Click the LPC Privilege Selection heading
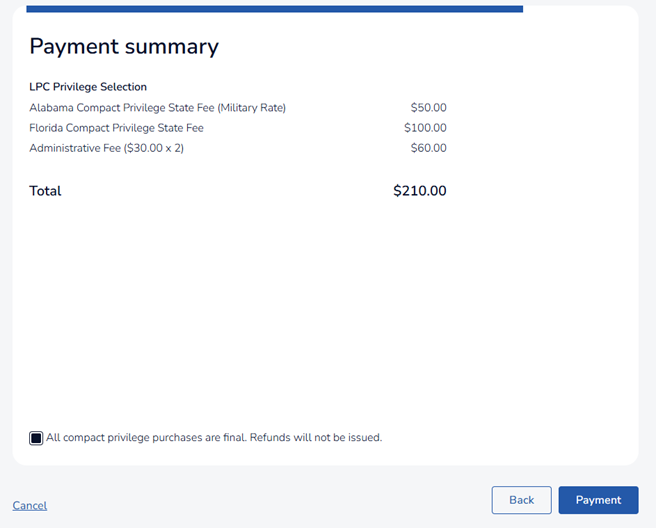656x528 pixels. (x=88, y=87)
